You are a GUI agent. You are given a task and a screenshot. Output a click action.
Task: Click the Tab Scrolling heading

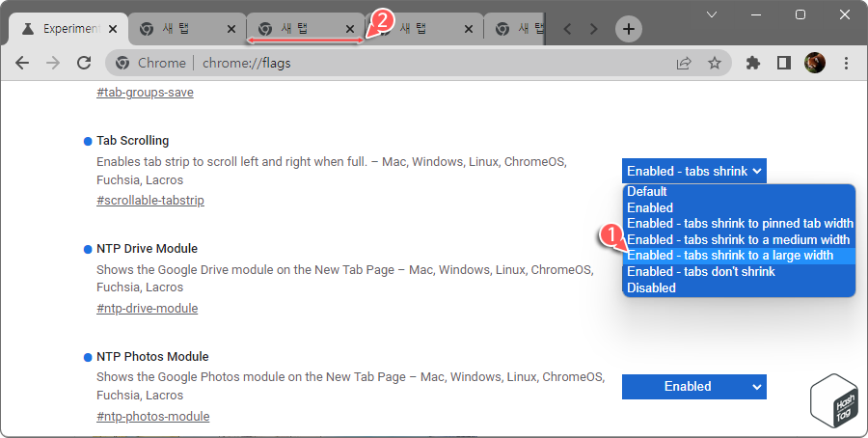pyautogui.click(x=133, y=141)
